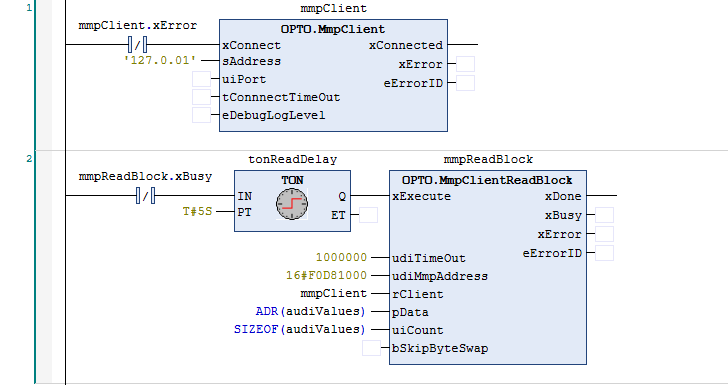Screen dimensions: 728x387
Task: Select the uiCount pin label
Action: 417,330
